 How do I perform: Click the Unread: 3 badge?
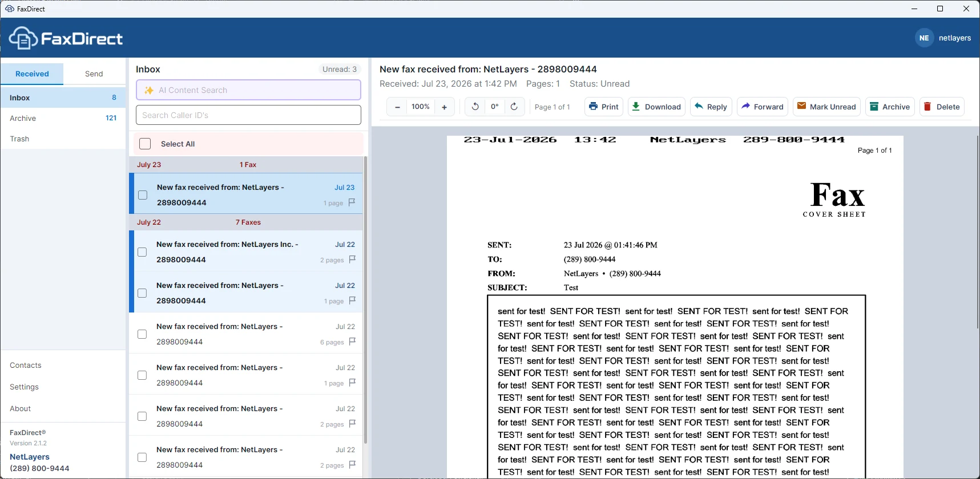tap(340, 69)
